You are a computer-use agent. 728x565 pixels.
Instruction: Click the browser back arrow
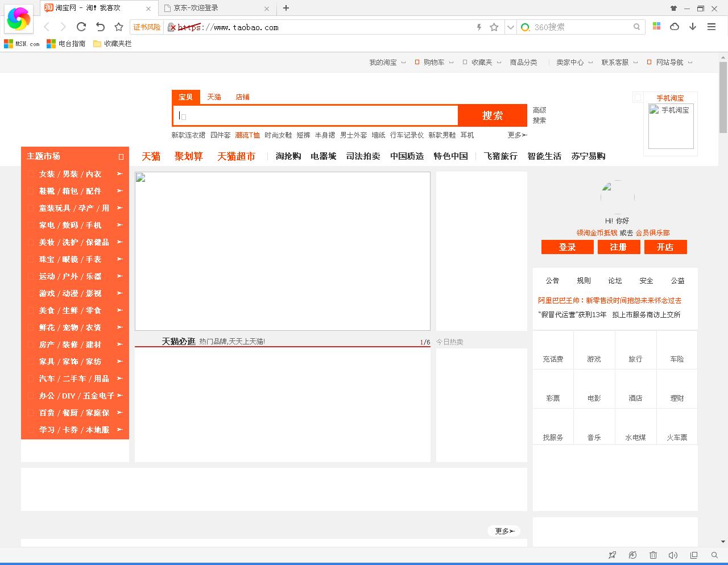point(47,27)
